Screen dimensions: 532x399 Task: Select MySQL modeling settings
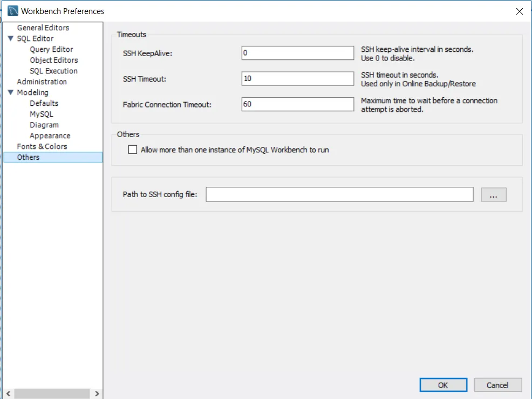[x=42, y=114]
